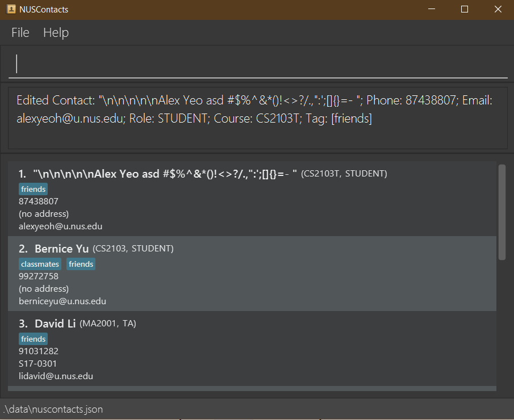Screen dimensions: 514x420
Task: Click (CS2103, STUDENT) label for Bernice
Action: click(x=133, y=249)
